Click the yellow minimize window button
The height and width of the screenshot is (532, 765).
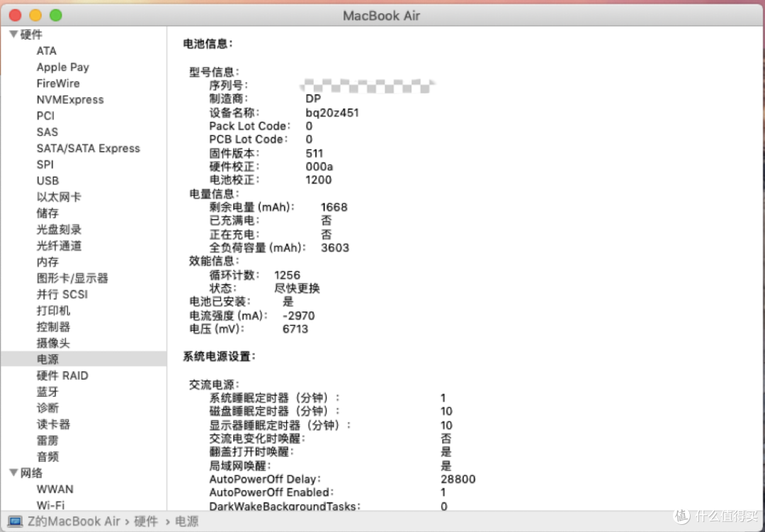coord(35,15)
